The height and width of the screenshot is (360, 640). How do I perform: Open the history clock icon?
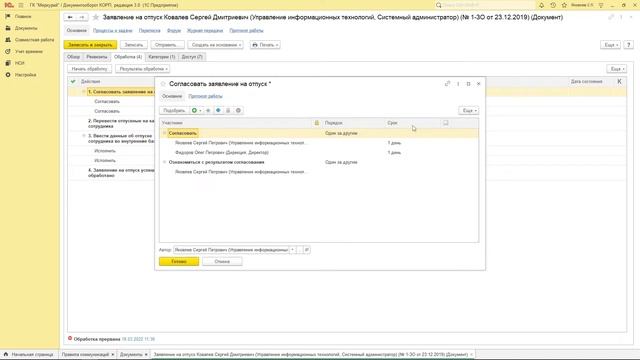pyautogui.click(x=553, y=5)
